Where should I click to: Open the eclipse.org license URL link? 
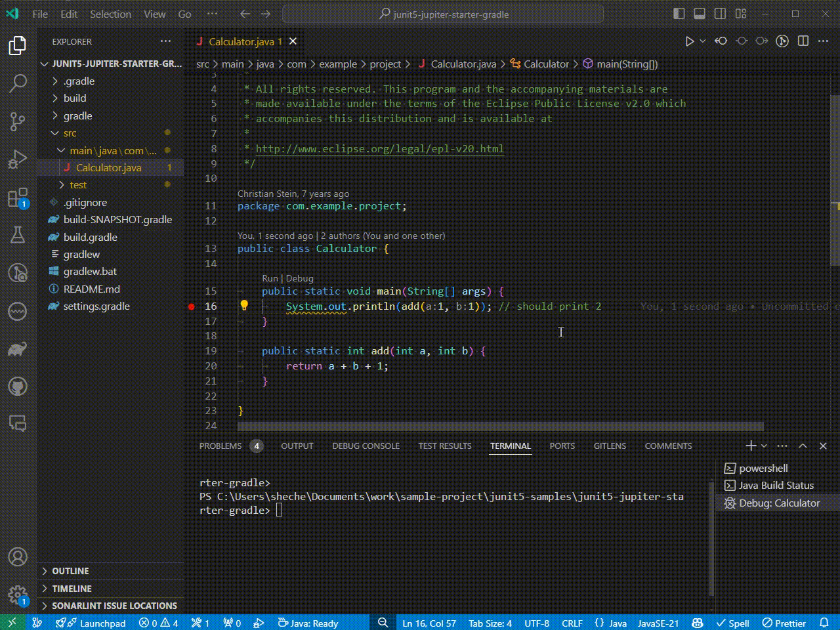pos(379,148)
